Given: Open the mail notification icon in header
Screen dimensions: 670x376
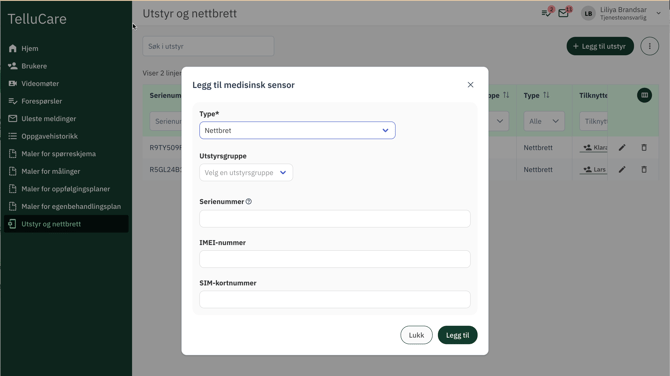Looking at the screenshot, I should pyautogui.click(x=564, y=13).
